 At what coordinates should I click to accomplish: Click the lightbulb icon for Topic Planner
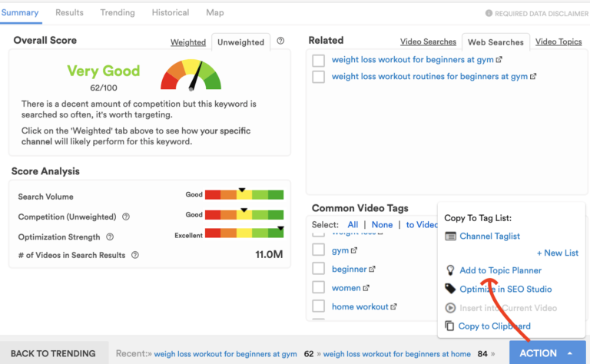(451, 270)
